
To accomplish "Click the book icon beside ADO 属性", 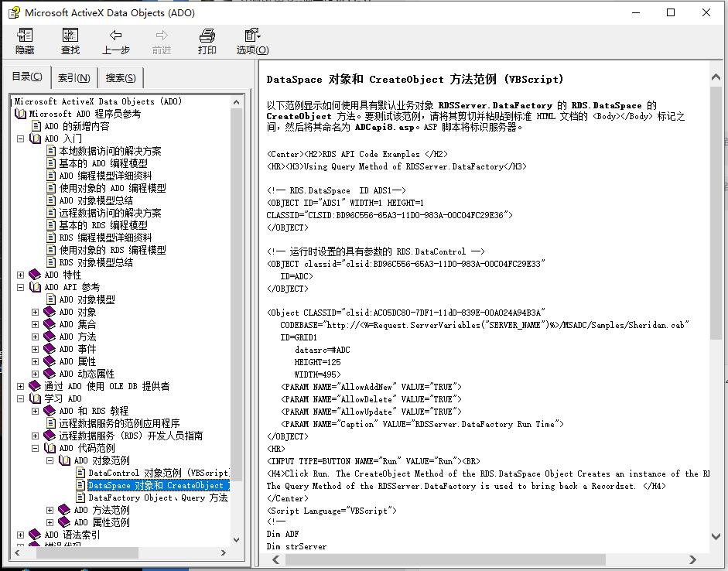I will (50, 361).
